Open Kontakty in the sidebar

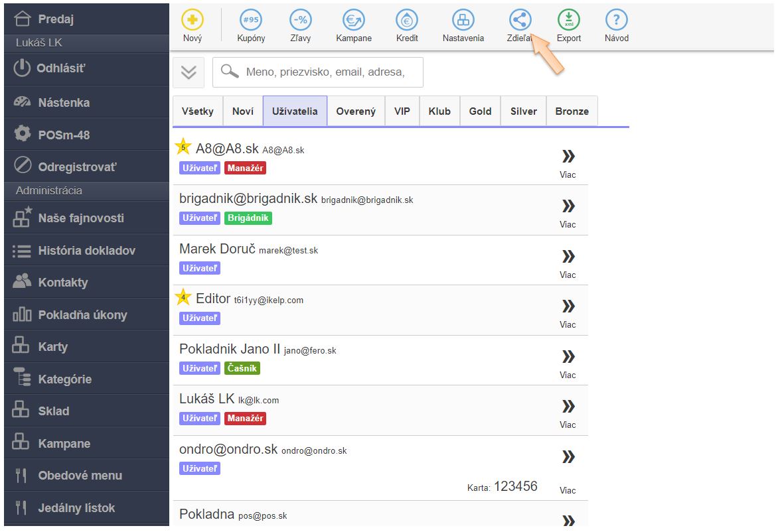tap(62, 283)
